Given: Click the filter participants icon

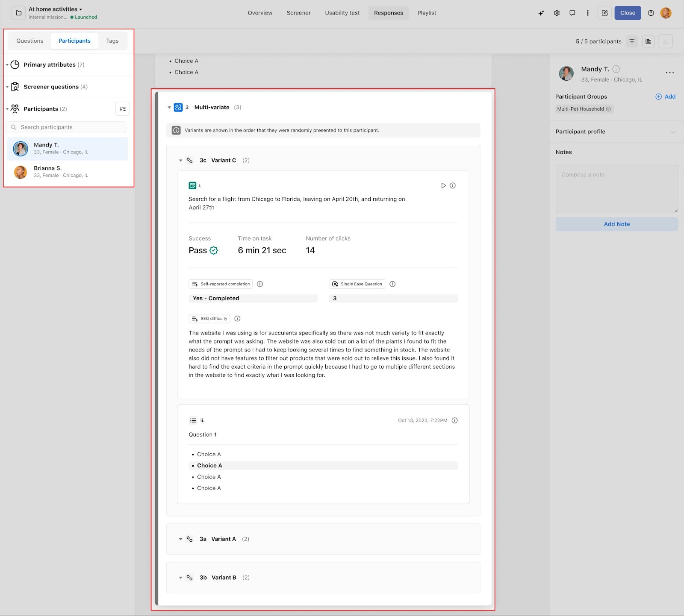Looking at the screenshot, I should (x=632, y=41).
